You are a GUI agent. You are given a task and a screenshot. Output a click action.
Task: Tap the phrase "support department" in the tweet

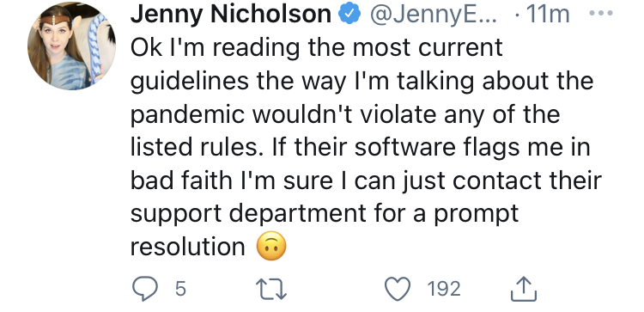(248, 214)
